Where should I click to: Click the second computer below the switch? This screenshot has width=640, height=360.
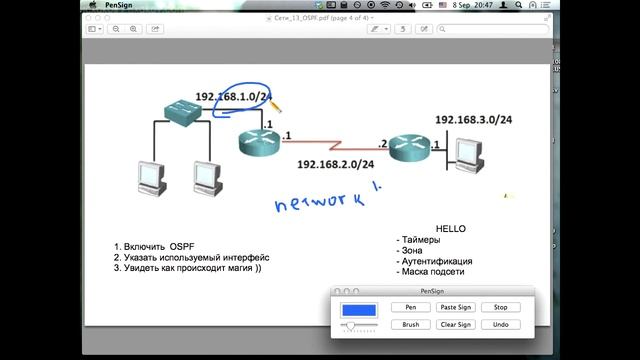click(208, 179)
